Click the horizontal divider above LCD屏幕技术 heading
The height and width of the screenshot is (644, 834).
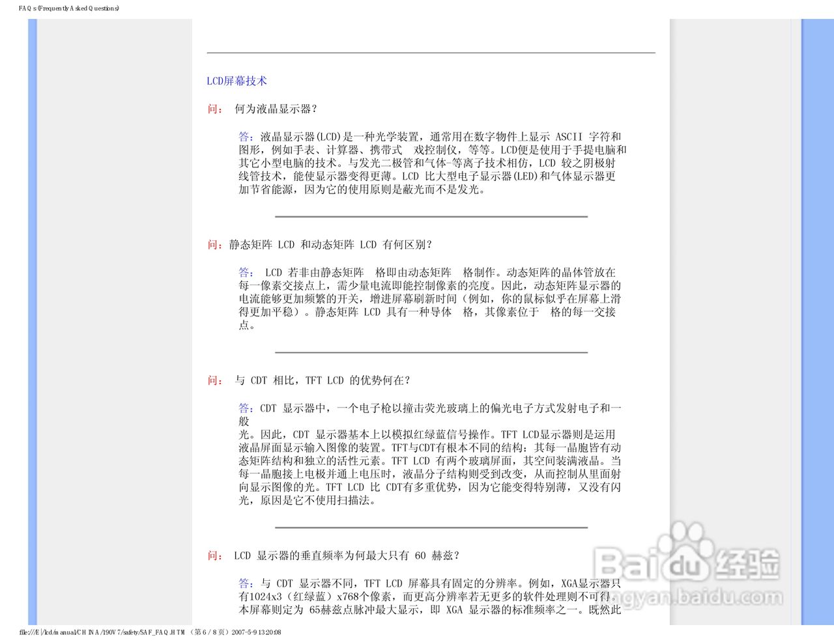431,53
